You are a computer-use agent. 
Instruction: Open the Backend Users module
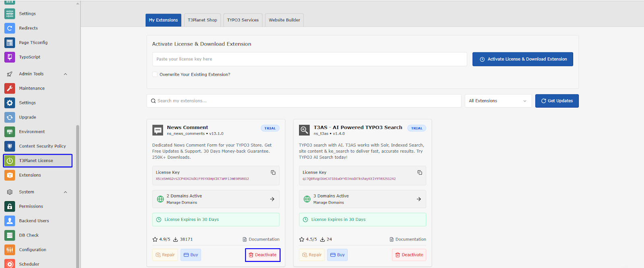34,221
